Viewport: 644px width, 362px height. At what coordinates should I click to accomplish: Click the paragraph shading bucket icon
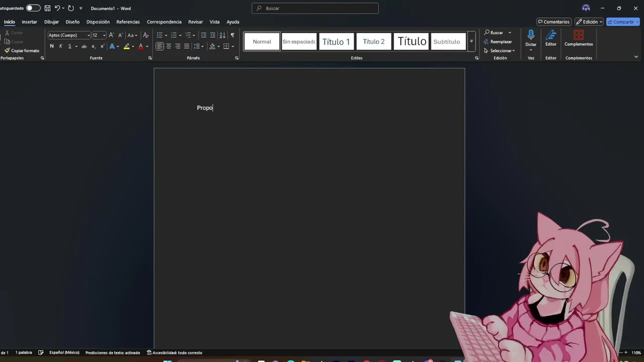click(212, 46)
